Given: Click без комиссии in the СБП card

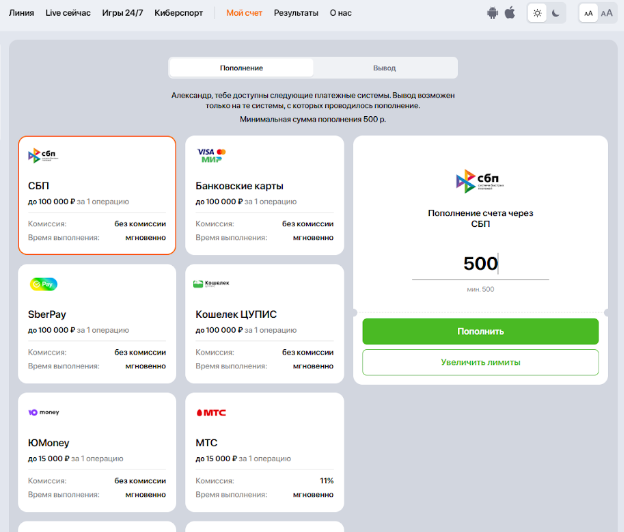Looking at the screenshot, I should coord(140,224).
